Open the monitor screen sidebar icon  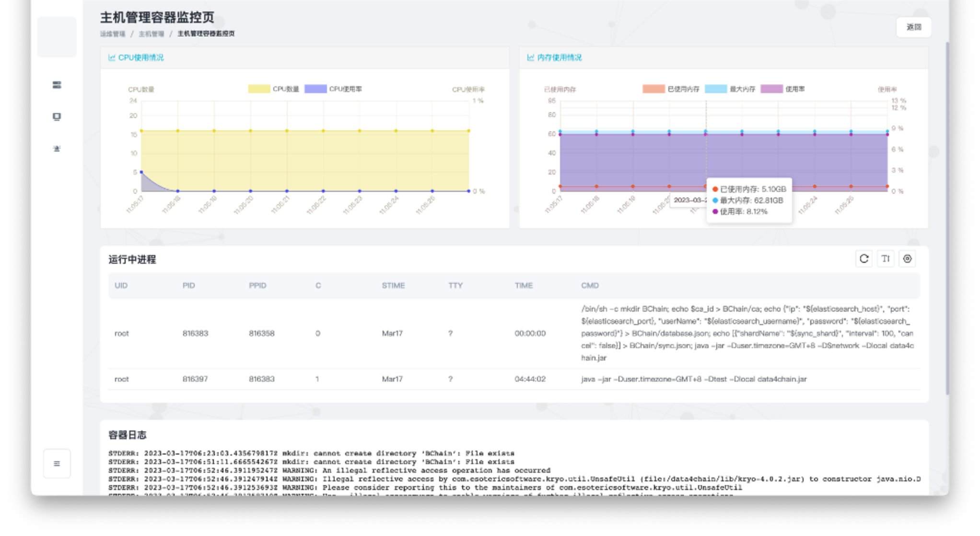pyautogui.click(x=57, y=117)
